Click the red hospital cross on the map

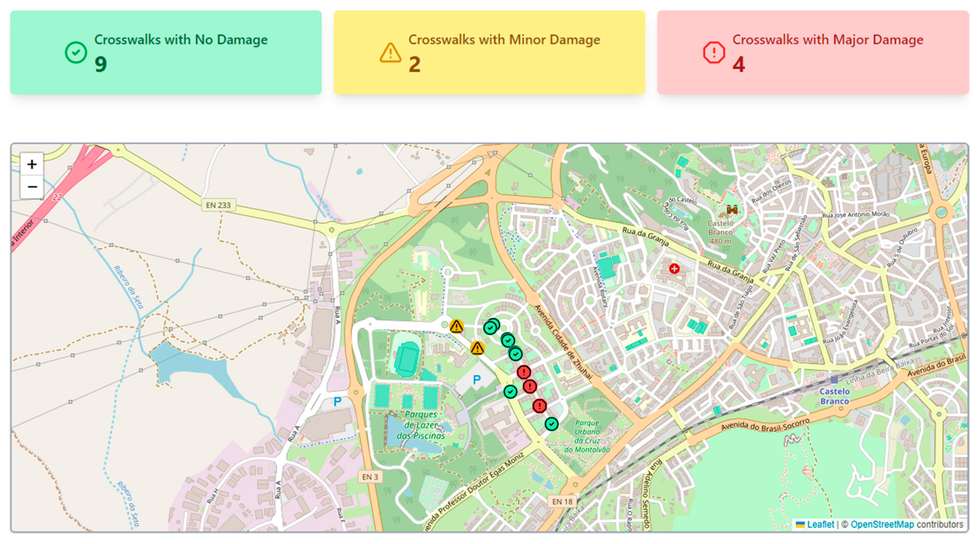click(x=674, y=269)
